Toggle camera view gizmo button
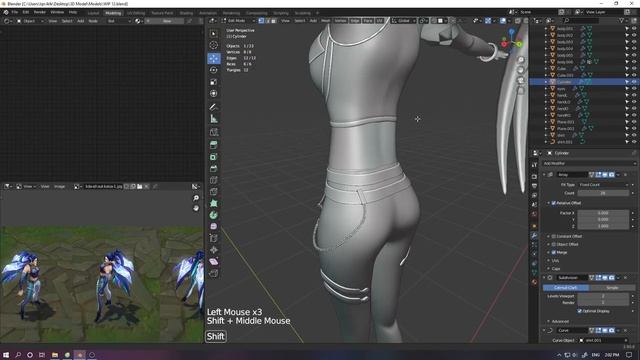The width and height of the screenshot is (640, 360). point(521,80)
